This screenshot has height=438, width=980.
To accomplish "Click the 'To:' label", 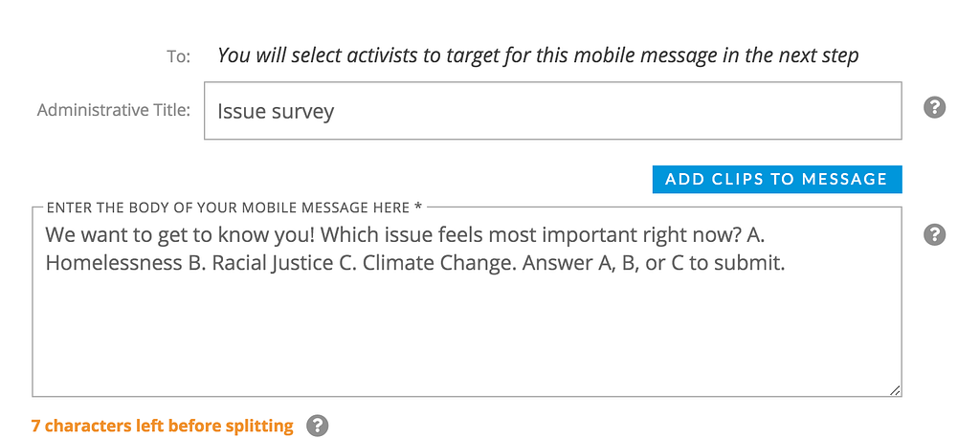I will tap(179, 56).
